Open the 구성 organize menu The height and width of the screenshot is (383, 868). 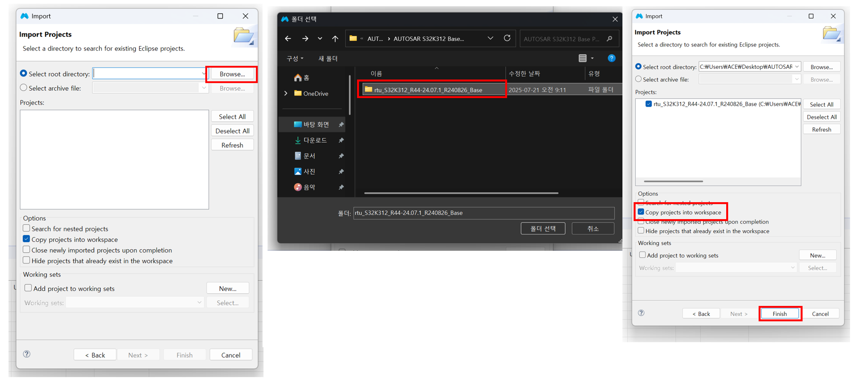point(295,58)
